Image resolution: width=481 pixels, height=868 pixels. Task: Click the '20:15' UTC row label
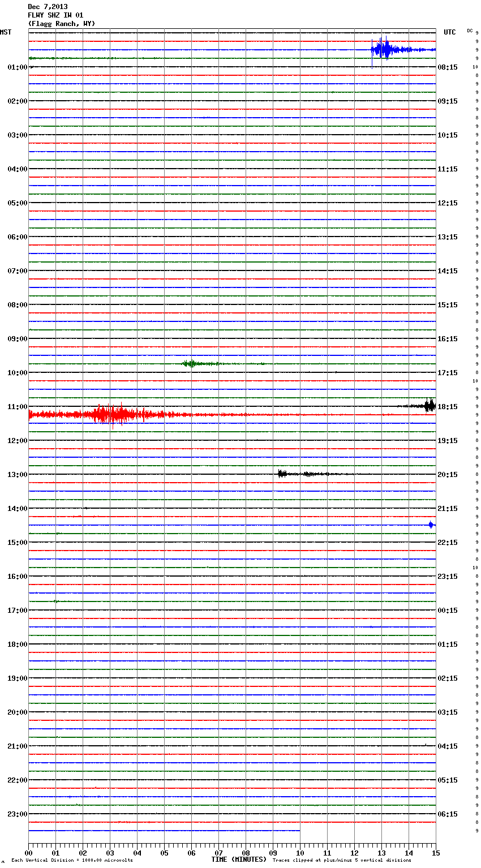(x=448, y=475)
